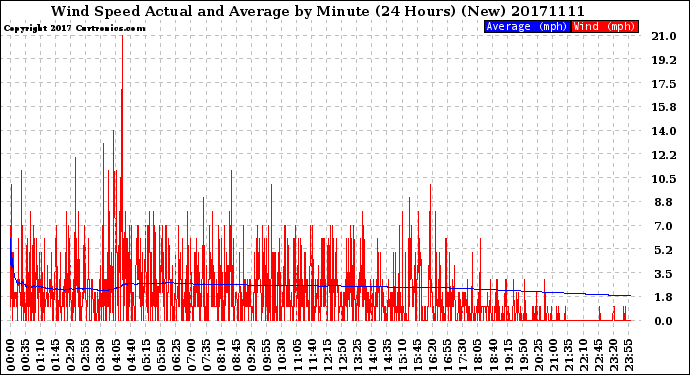
Task: Click the 17:30 time axis label
Action: point(462,355)
